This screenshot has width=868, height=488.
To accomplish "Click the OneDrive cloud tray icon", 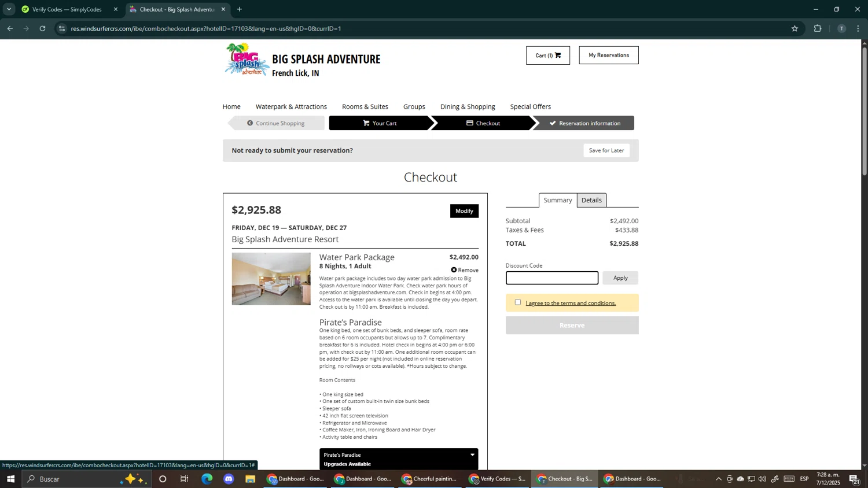I will (x=740, y=479).
